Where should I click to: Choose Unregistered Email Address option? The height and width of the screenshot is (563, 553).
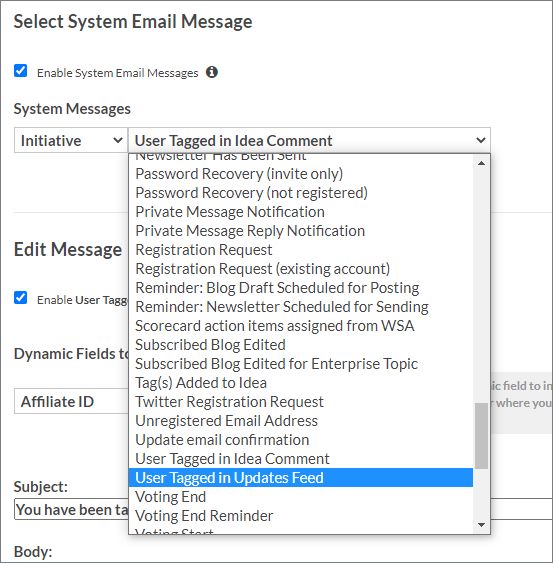click(301, 421)
